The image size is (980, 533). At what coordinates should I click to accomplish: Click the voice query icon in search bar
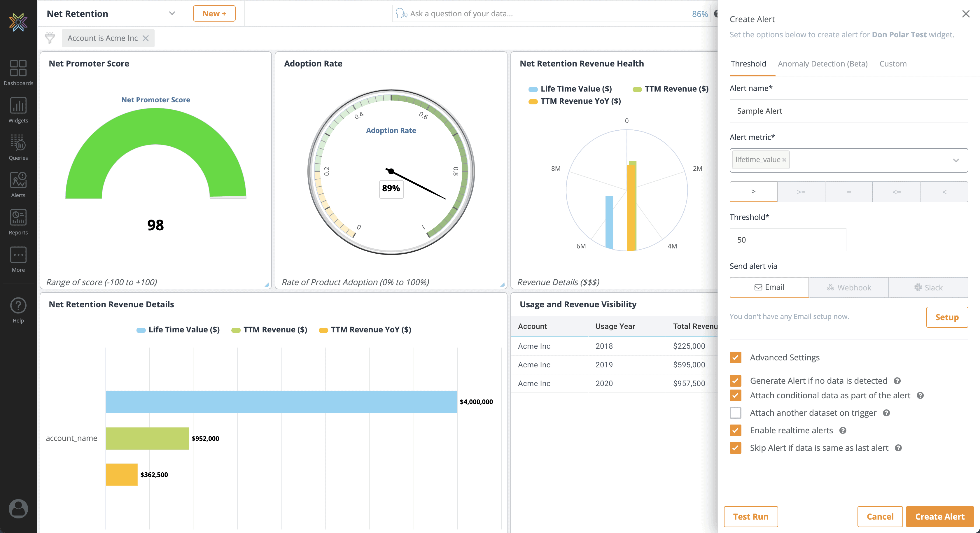(x=401, y=14)
